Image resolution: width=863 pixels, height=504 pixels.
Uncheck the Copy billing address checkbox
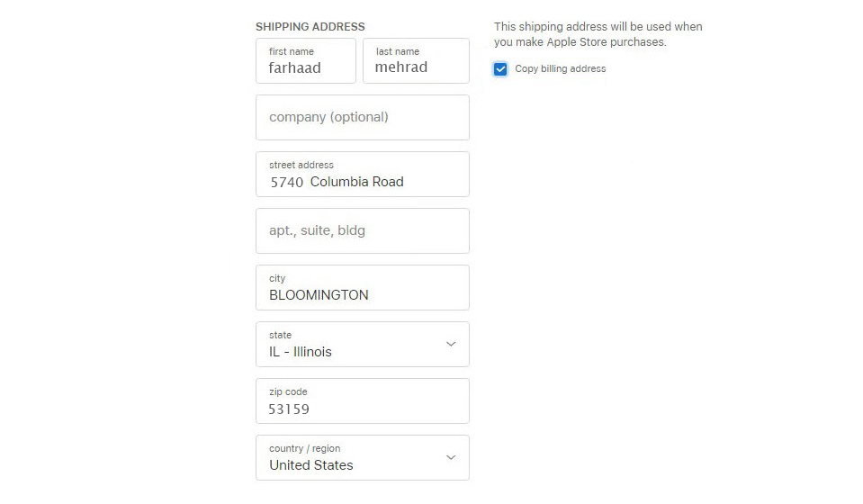coord(500,69)
